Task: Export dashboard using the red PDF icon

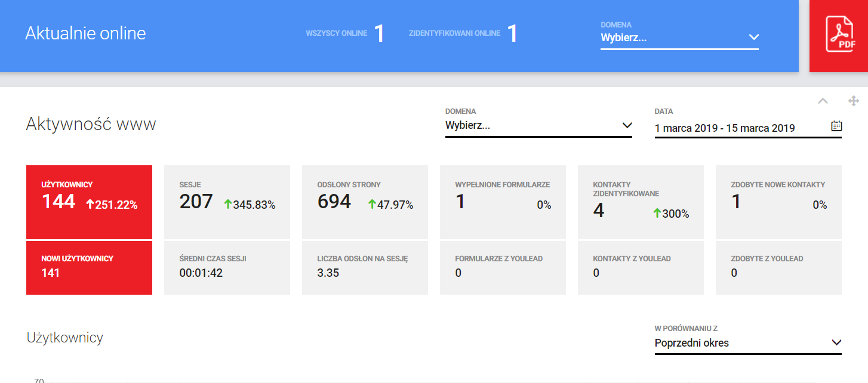Action: click(839, 36)
